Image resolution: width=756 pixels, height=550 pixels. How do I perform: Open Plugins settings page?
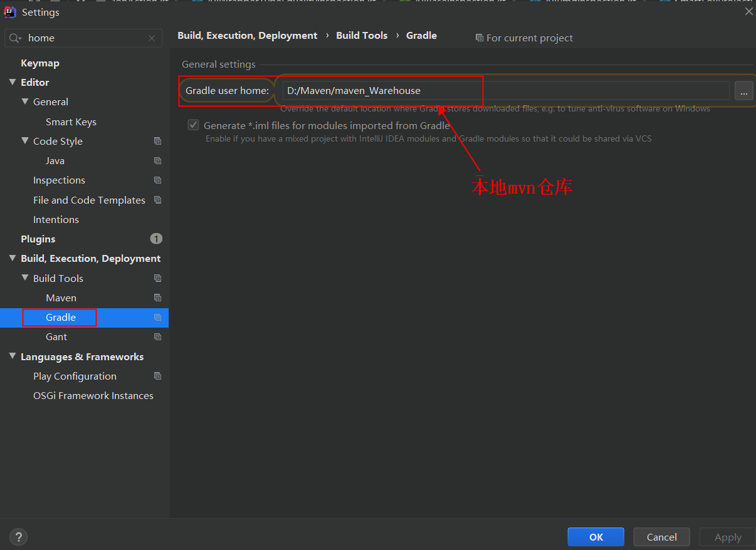coord(38,239)
